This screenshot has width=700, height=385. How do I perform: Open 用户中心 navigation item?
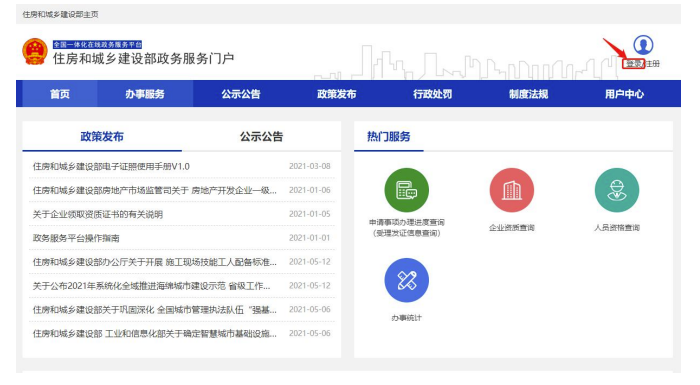tap(625, 94)
